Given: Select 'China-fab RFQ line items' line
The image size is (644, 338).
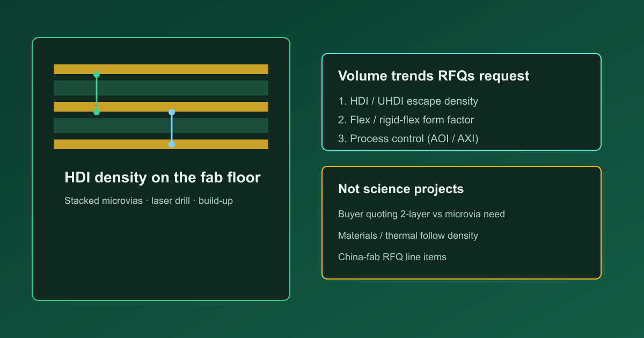Looking at the screenshot, I should [392, 257].
